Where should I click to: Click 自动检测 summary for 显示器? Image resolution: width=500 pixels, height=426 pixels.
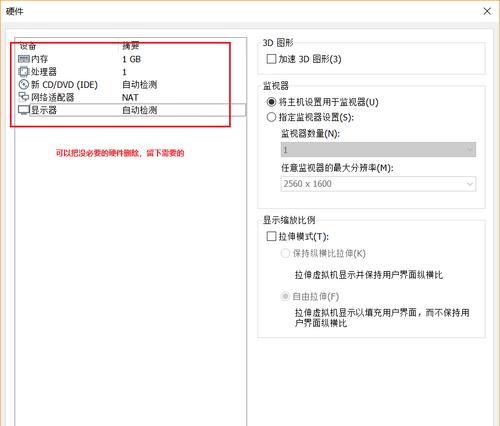click(139, 110)
